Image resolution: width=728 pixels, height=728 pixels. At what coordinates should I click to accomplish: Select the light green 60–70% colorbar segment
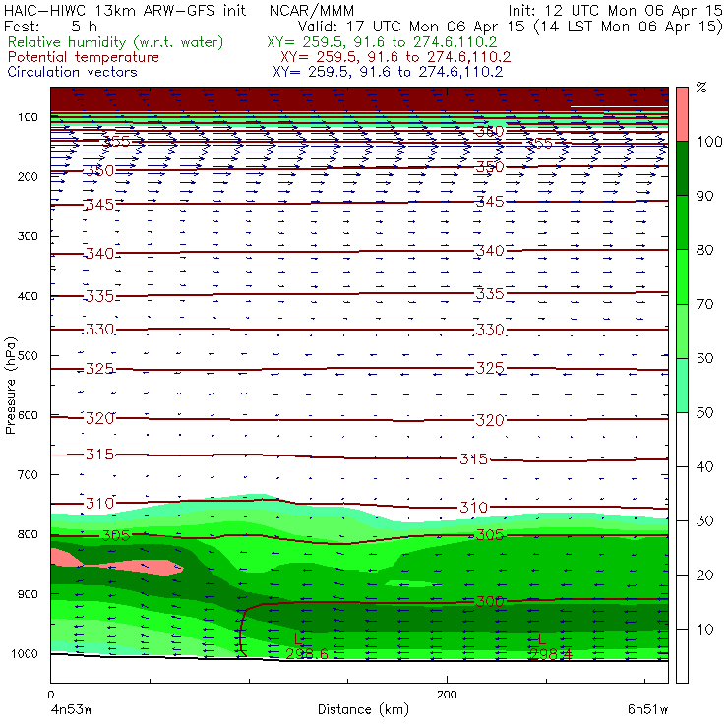click(682, 331)
